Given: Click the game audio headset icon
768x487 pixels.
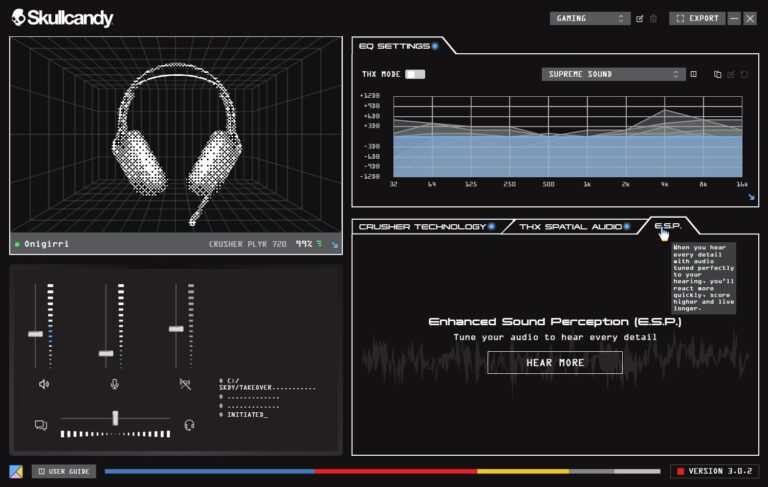Looking at the screenshot, I should (x=189, y=425).
